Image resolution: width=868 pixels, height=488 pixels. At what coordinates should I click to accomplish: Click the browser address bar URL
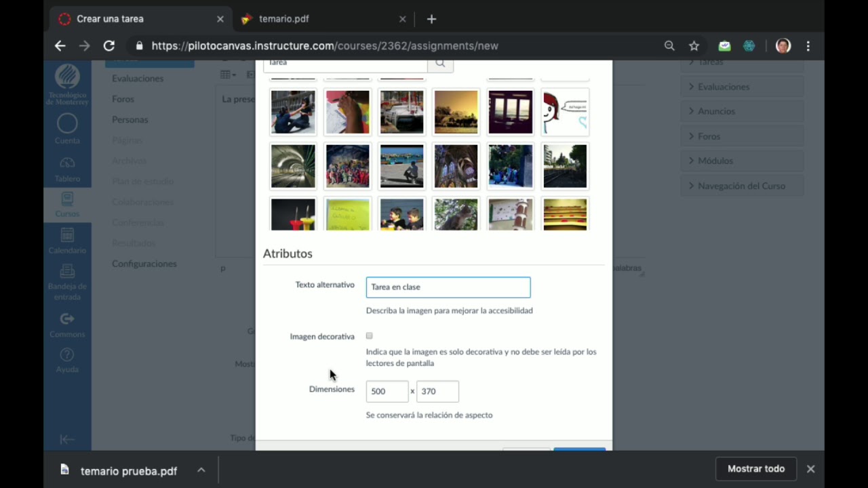(325, 46)
